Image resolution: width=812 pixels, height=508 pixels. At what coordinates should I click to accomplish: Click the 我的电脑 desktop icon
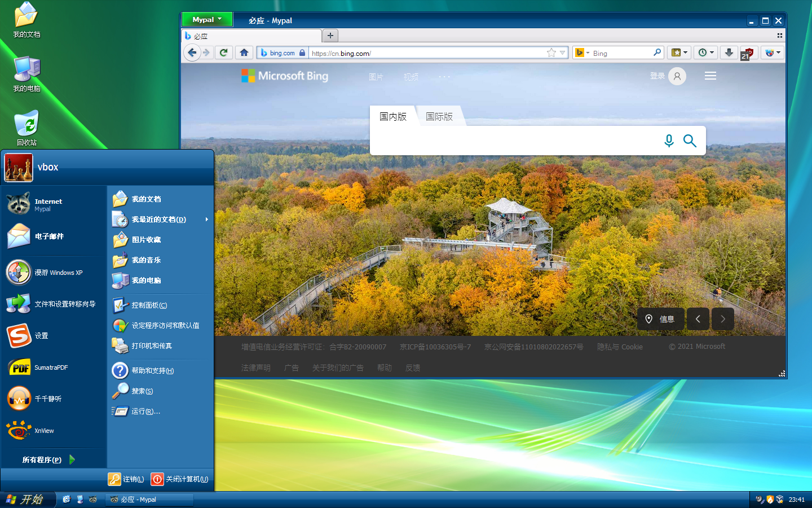coord(27,74)
